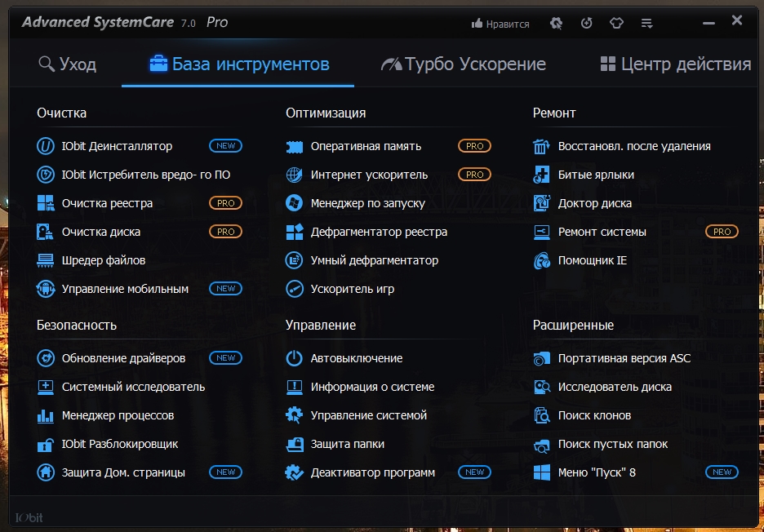
Task: Click the Нравится like button
Action: pos(500,24)
